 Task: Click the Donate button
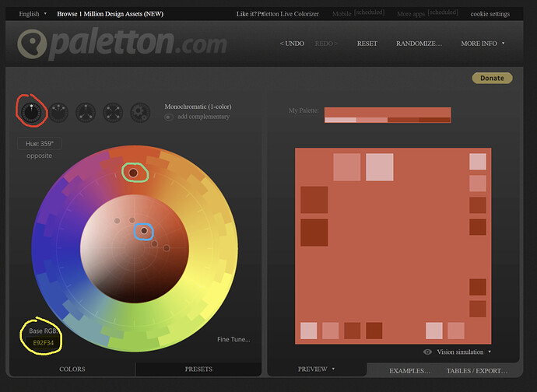click(x=492, y=78)
